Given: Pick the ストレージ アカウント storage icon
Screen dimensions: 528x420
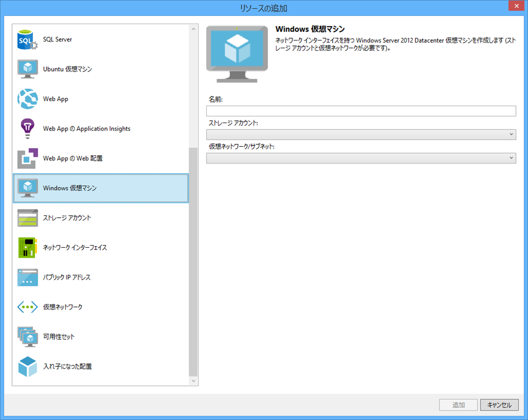Looking at the screenshot, I should click(x=27, y=218).
